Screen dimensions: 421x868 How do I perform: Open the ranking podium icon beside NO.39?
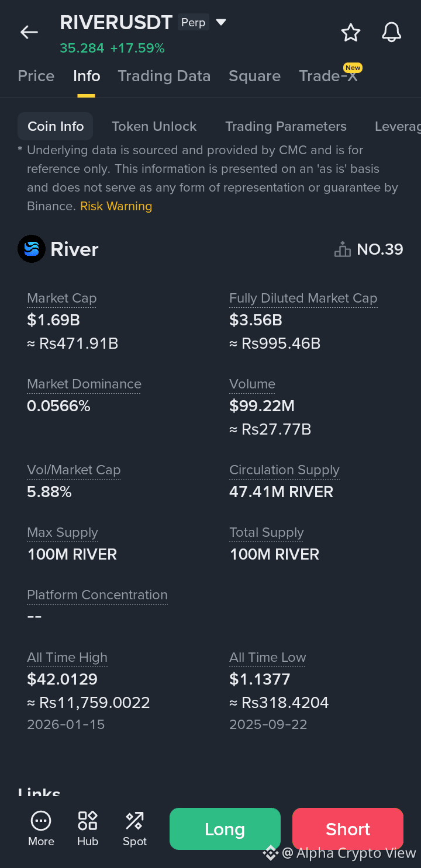[x=342, y=249]
